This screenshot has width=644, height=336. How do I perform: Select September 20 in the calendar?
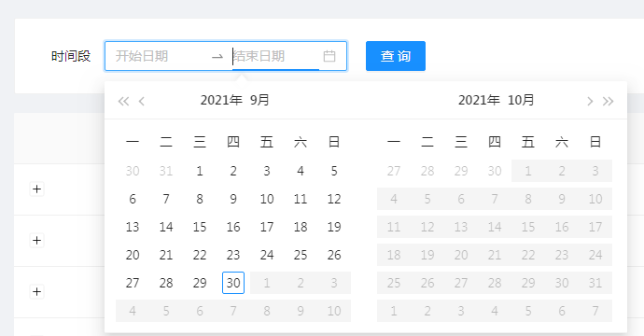click(x=133, y=255)
